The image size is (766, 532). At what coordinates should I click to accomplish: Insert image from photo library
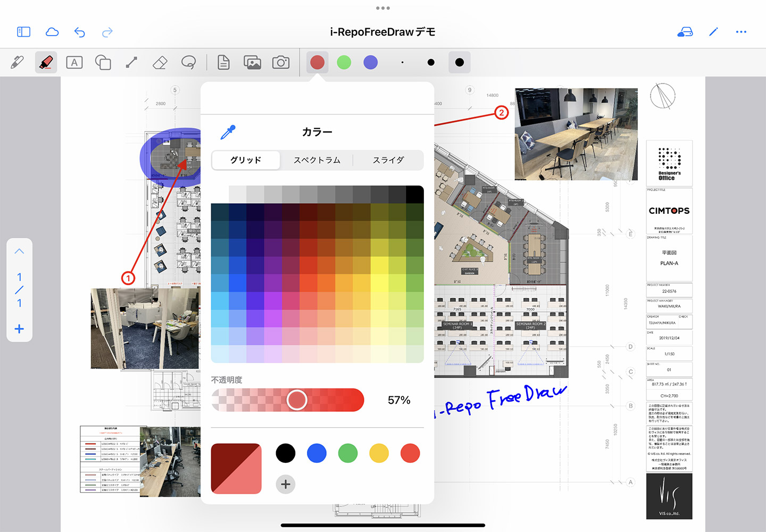(252, 63)
